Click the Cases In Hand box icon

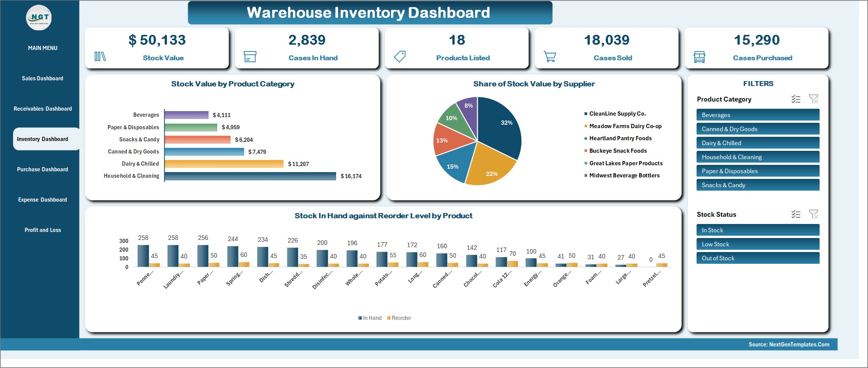(250, 56)
